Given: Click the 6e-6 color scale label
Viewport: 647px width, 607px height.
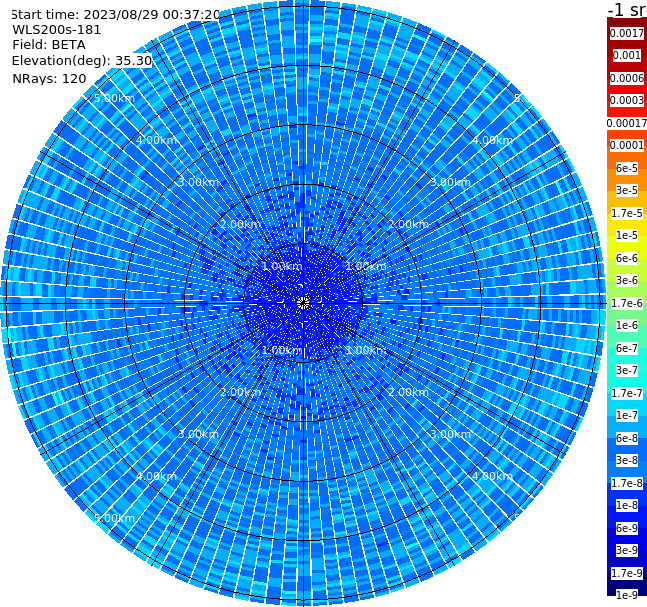Looking at the screenshot, I should 626,258.
